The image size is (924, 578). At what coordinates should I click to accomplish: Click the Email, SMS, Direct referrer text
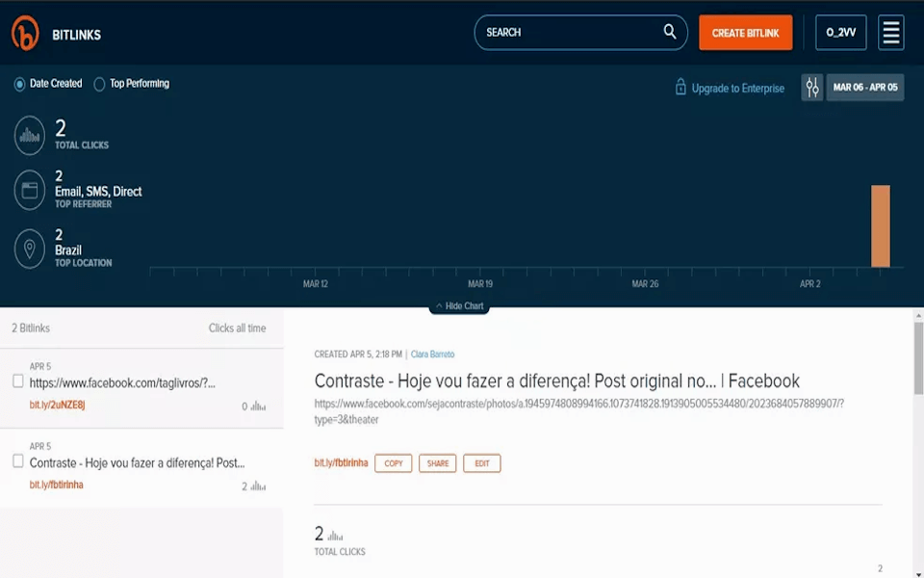pos(98,191)
